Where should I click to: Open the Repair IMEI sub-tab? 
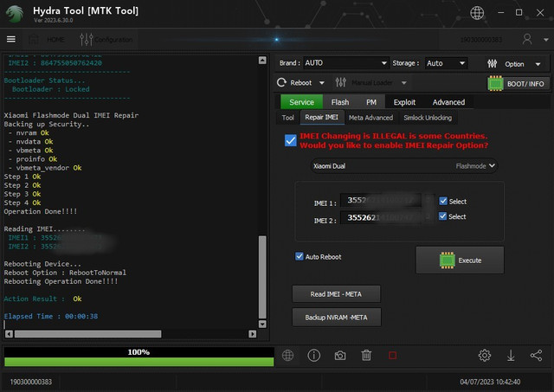tap(321, 117)
